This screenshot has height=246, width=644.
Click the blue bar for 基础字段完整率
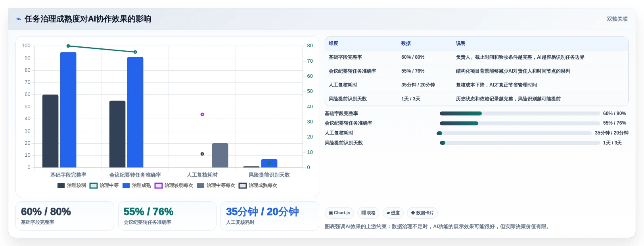(x=68, y=110)
